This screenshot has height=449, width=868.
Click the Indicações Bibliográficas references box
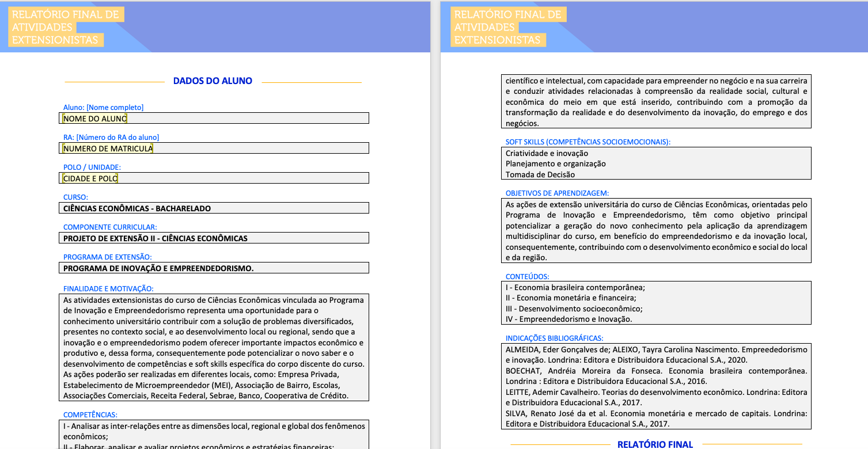(657, 386)
